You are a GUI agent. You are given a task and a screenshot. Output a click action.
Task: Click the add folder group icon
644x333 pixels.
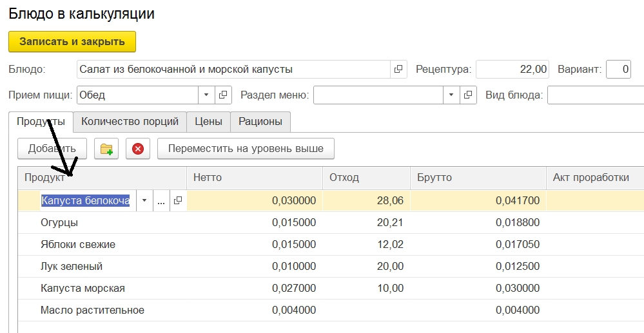pos(106,149)
